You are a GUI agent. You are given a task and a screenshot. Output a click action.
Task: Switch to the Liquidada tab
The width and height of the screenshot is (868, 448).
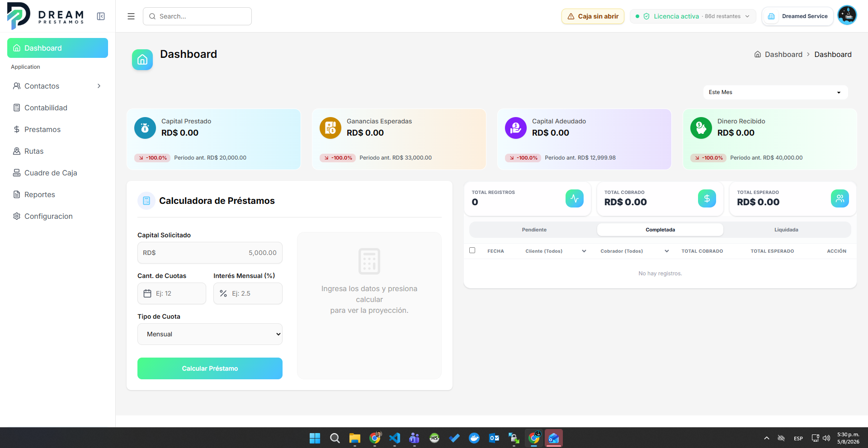[x=786, y=230]
